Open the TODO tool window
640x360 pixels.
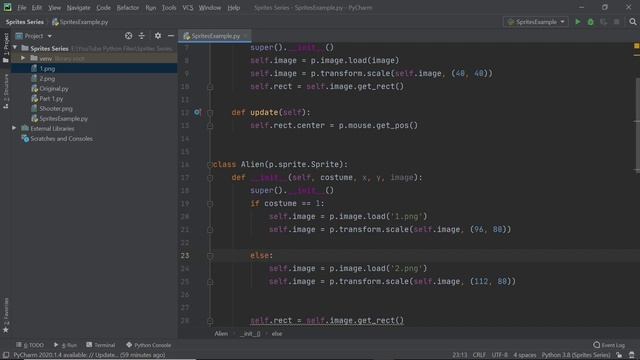tap(30, 345)
